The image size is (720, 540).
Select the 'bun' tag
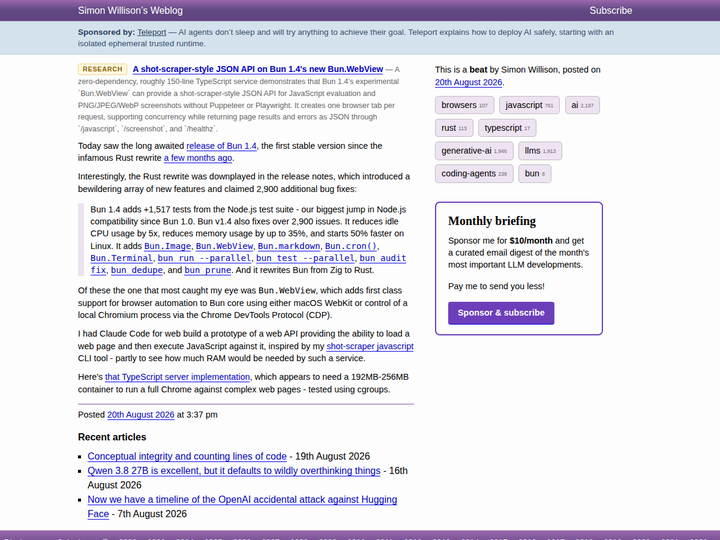534,174
